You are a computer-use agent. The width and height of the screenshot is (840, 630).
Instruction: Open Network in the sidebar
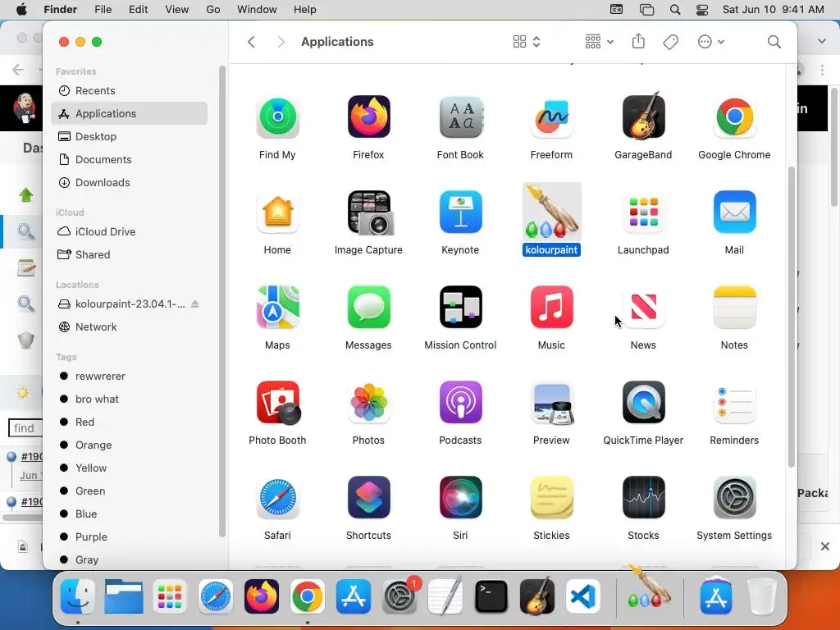pyautogui.click(x=129, y=326)
